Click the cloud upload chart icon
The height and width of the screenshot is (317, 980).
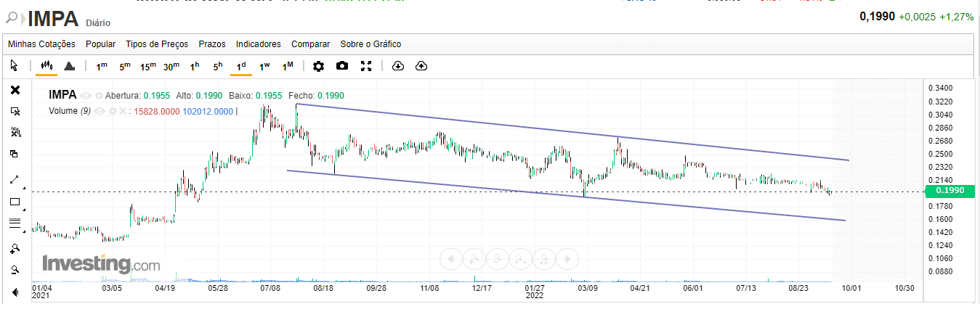(x=421, y=66)
